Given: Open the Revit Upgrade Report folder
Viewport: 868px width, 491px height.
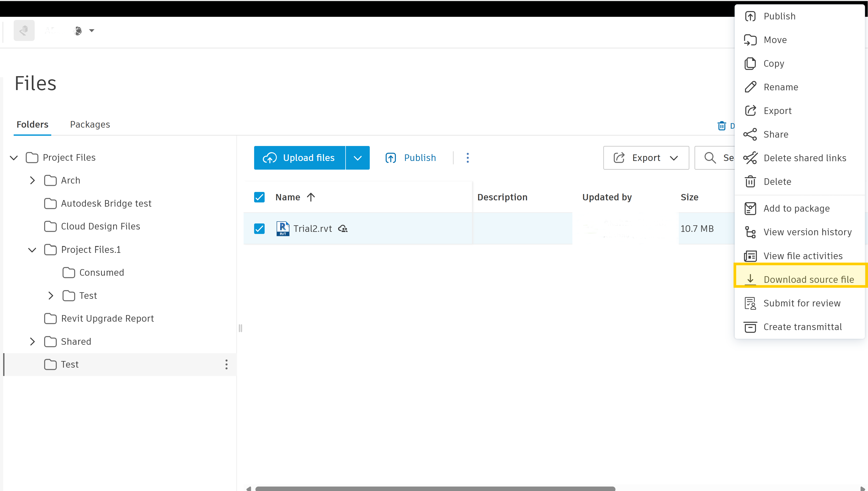Looking at the screenshot, I should click(x=107, y=318).
